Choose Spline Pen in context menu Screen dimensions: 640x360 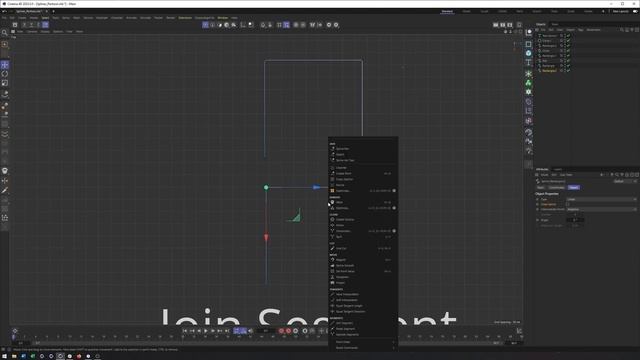[342, 149]
